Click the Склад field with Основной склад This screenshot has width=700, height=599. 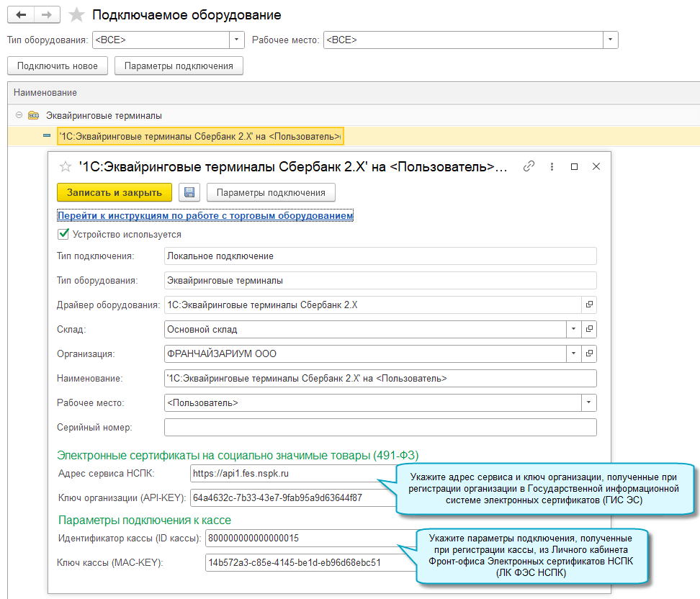365,330
